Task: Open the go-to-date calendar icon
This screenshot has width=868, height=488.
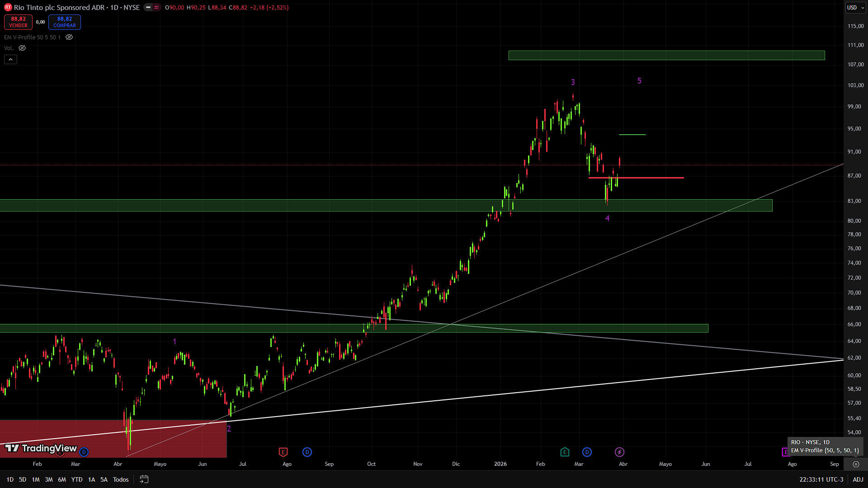Action: [x=144, y=479]
